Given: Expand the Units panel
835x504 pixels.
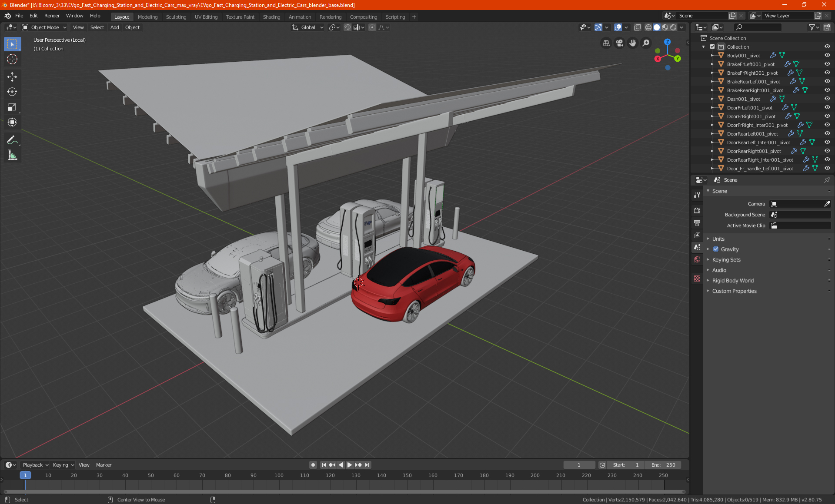Looking at the screenshot, I should (x=718, y=239).
